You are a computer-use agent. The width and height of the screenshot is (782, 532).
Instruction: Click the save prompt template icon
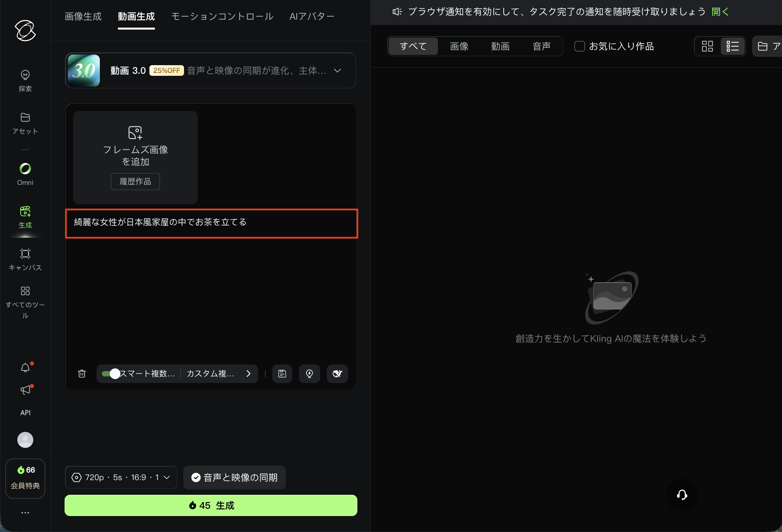[282, 374]
